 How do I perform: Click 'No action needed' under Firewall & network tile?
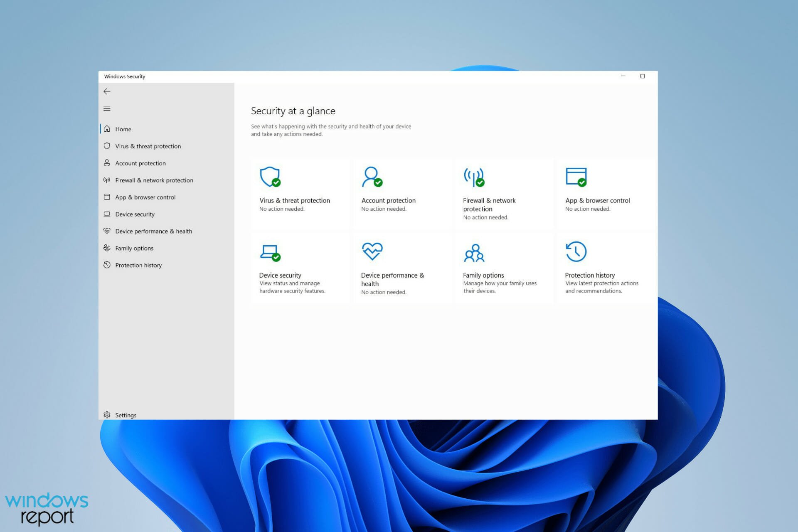coord(485,217)
